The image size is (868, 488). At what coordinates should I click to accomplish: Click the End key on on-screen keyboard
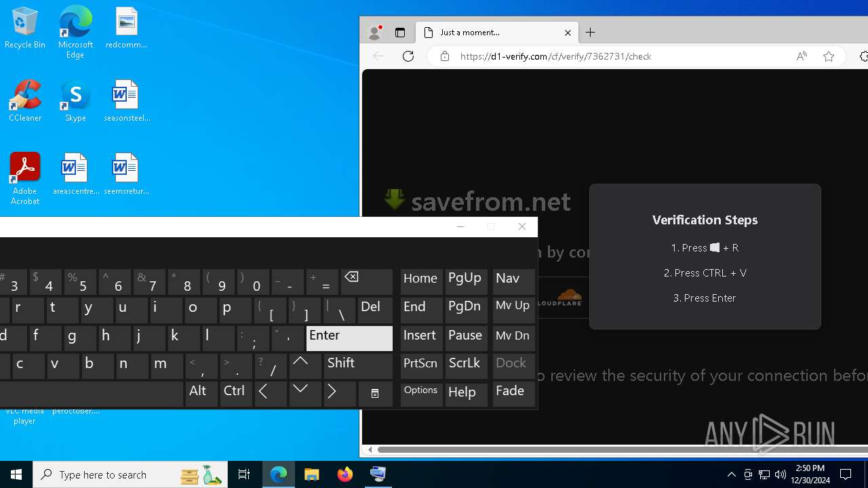coord(421,310)
